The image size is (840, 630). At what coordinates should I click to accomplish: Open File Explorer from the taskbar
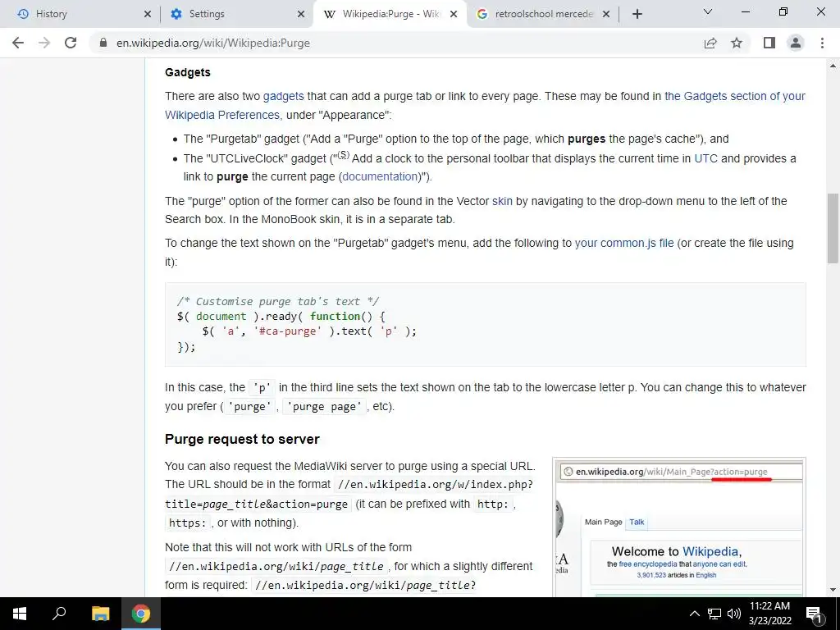pos(100,614)
